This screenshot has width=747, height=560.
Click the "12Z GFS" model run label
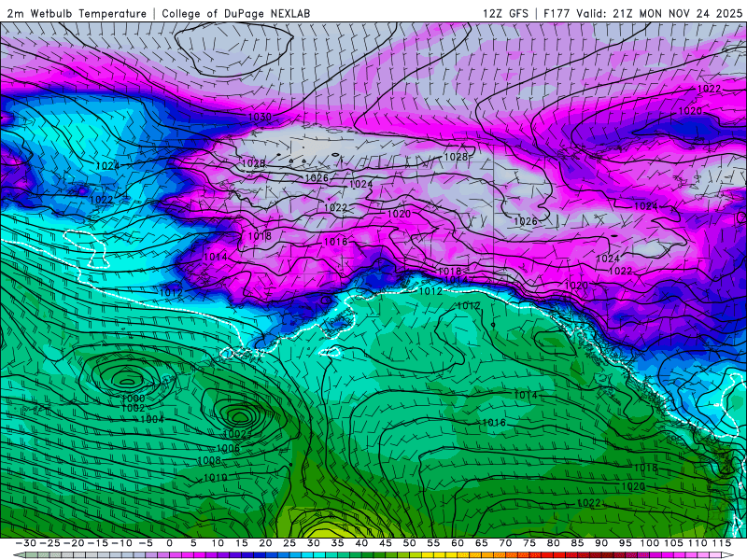[505, 13]
